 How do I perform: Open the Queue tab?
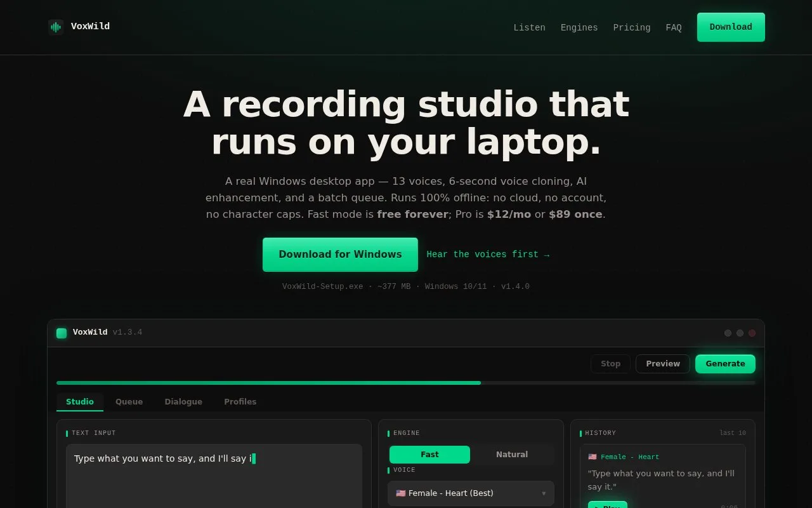(x=129, y=402)
